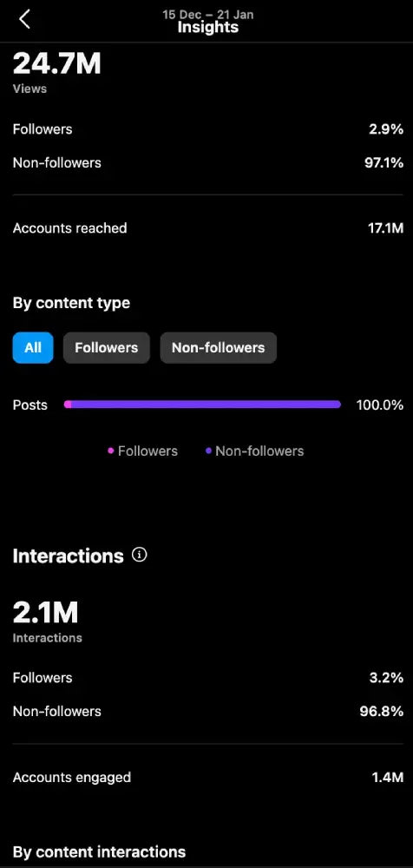Go back using the arrow icon
Screen dimensions: 413x868
24,19
